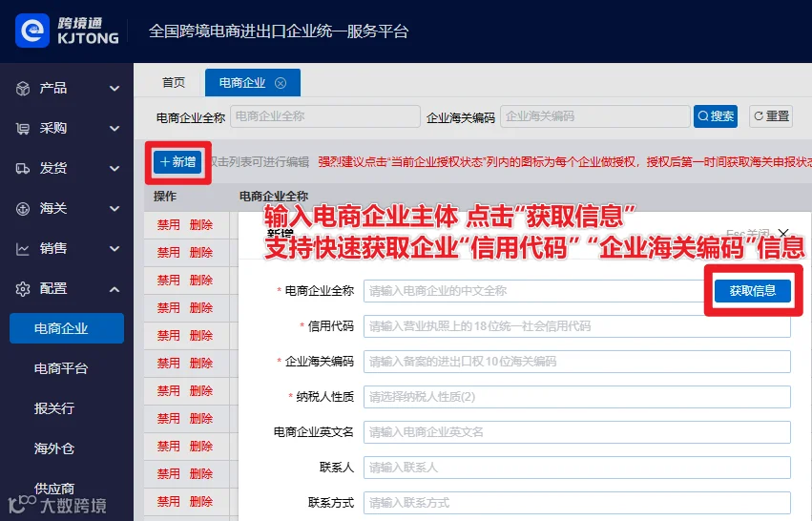
Task: Focus the 信用代码 input field
Action: [x=577, y=326]
